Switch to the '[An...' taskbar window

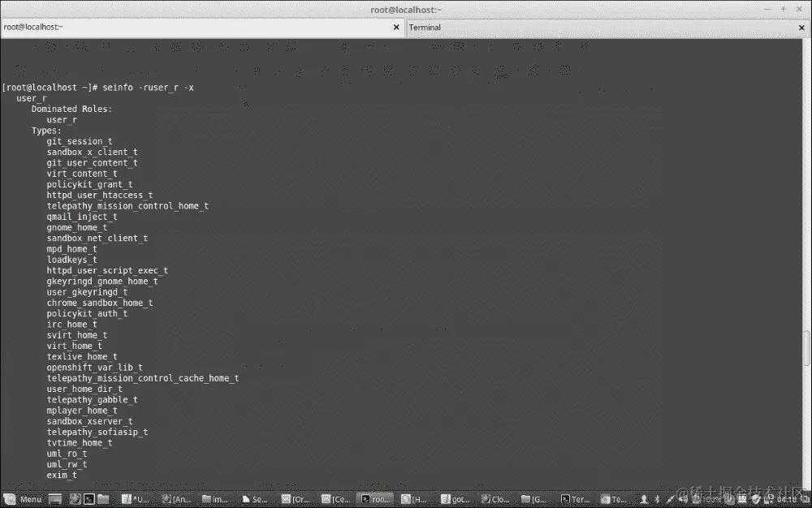pos(176,499)
